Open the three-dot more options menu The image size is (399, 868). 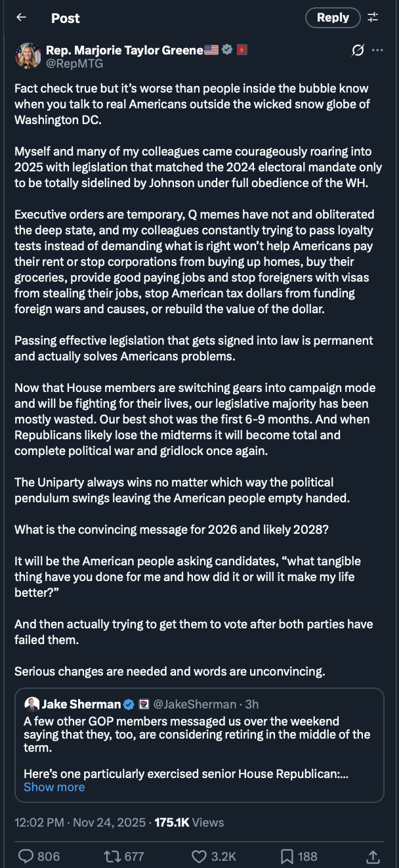[377, 51]
